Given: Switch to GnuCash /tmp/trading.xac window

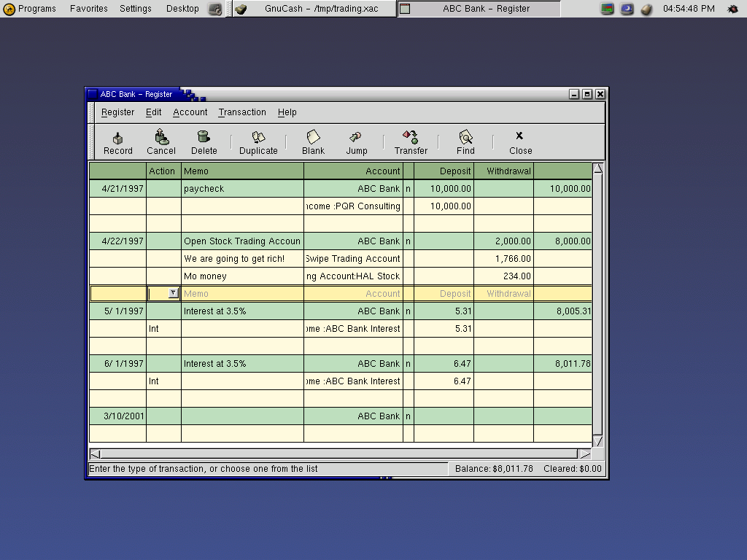Looking at the screenshot, I should 314,9.
